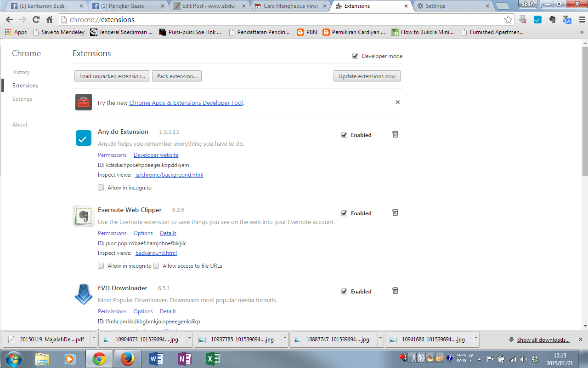The height and width of the screenshot is (368, 588).
Task: Click Load unpacked extension button
Action: pyautogui.click(x=112, y=76)
